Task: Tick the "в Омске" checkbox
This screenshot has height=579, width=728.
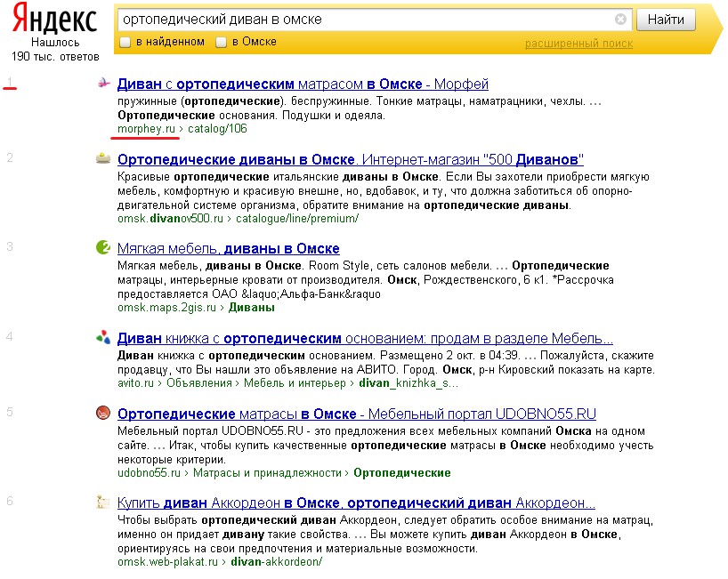Action: tap(221, 42)
